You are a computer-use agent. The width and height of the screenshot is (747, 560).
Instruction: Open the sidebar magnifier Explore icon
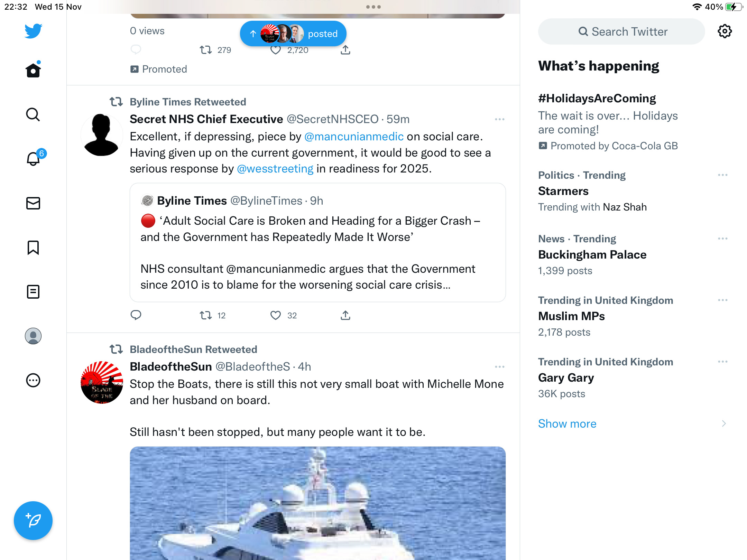[x=33, y=114]
